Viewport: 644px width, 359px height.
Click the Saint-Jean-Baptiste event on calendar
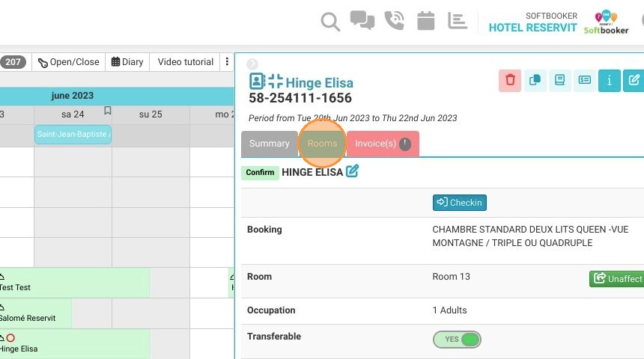pyautogui.click(x=73, y=134)
